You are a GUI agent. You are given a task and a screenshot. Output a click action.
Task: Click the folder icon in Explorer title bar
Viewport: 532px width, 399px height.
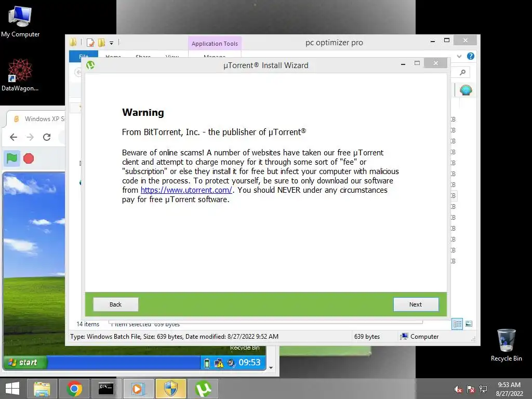(x=73, y=43)
